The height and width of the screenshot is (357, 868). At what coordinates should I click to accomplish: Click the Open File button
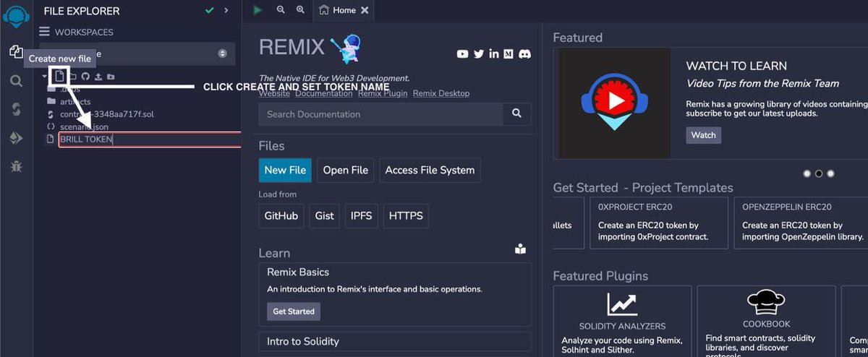click(346, 171)
